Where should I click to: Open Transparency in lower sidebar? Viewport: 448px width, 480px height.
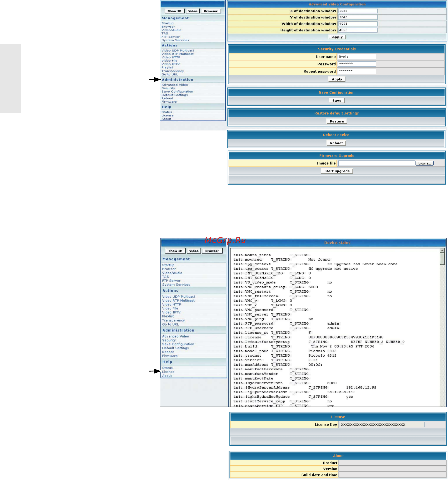173,321
